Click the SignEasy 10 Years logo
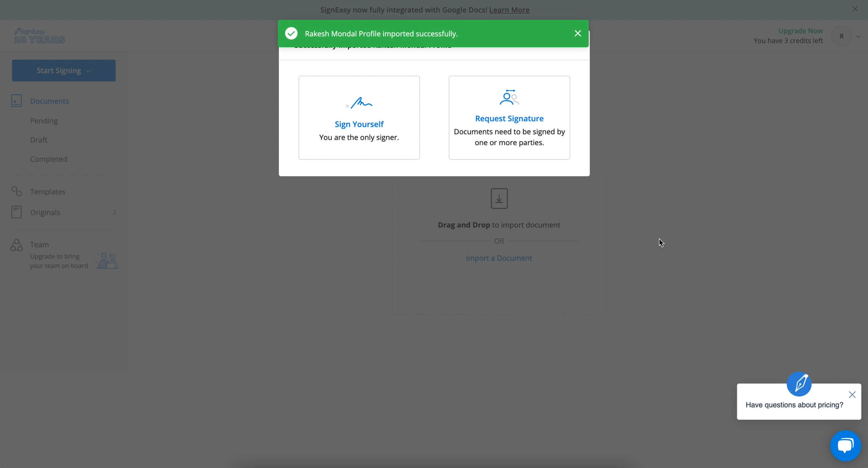The image size is (868, 468). (39, 36)
